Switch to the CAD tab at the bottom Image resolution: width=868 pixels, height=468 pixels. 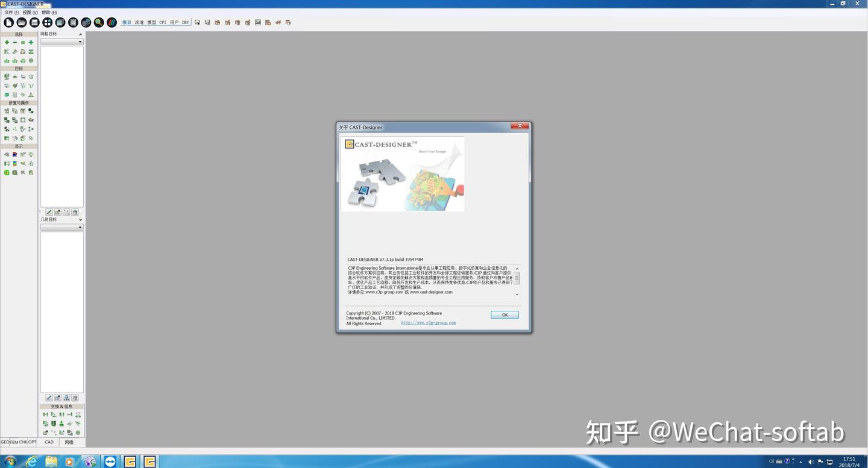[48, 441]
